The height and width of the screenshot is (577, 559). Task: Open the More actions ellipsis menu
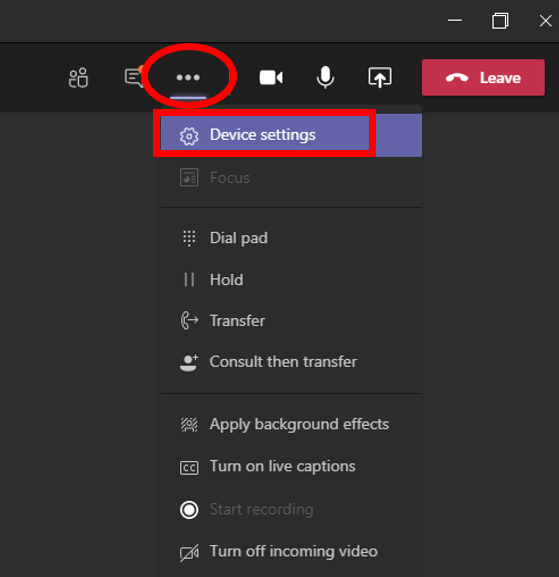point(188,77)
